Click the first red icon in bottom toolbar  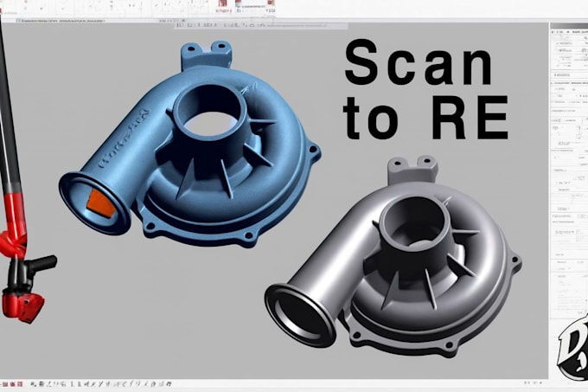[x=4, y=384]
